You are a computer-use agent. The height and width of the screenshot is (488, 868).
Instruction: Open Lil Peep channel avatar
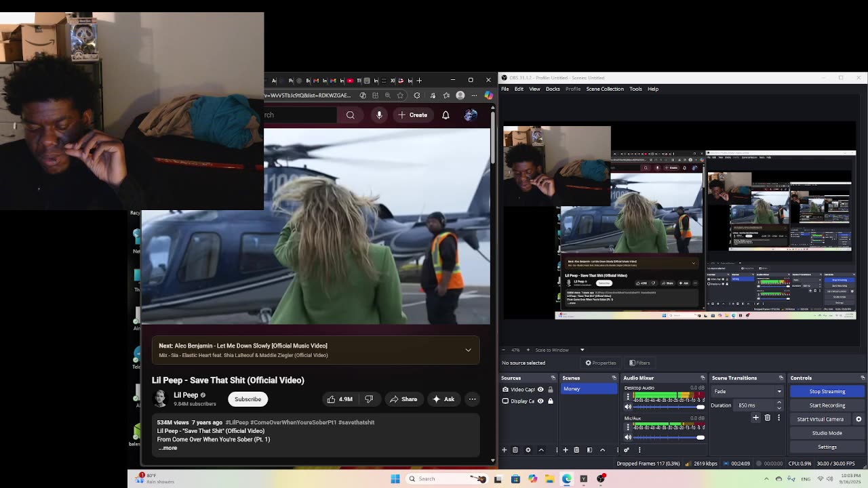(x=160, y=399)
